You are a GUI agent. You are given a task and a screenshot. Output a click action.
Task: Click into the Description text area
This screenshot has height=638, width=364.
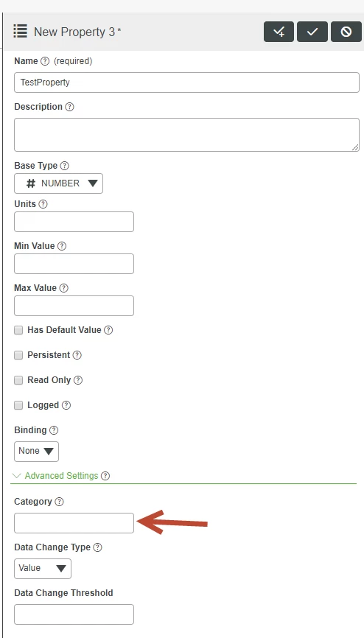pyautogui.click(x=187, y=135)
